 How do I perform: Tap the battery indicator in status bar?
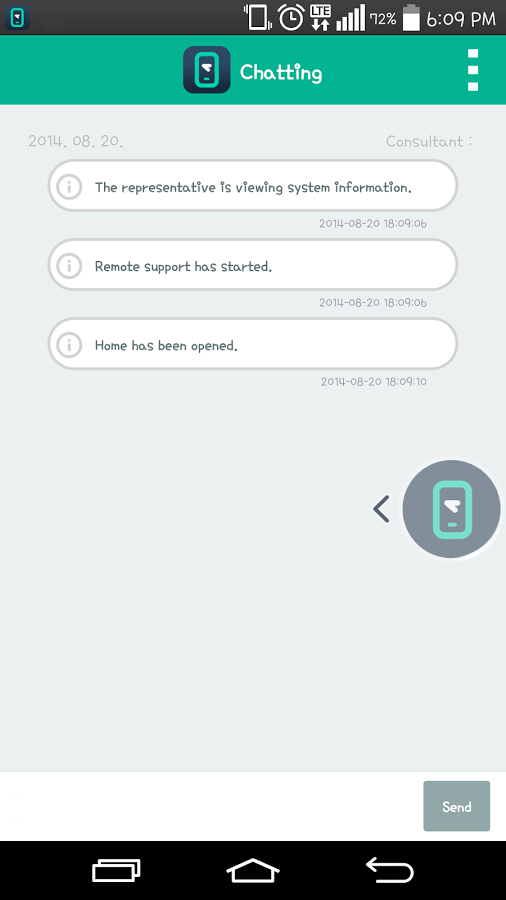tap(411, 17)
